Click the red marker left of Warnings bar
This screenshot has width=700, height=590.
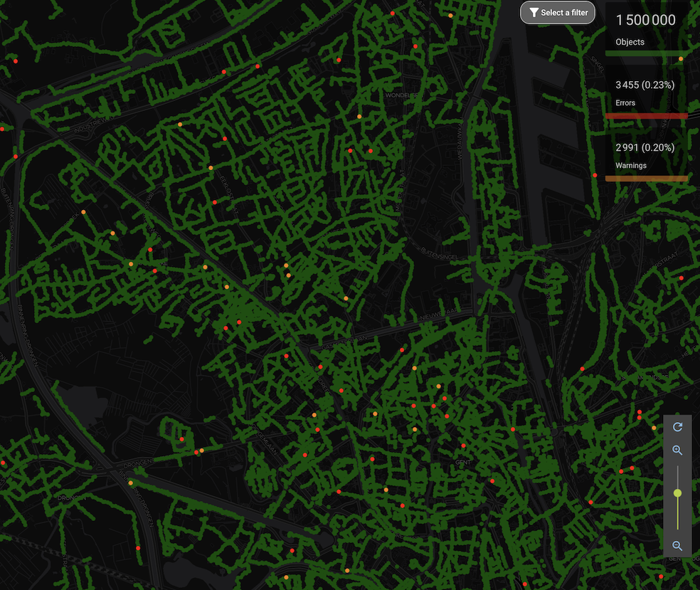[x=595, y=175]
